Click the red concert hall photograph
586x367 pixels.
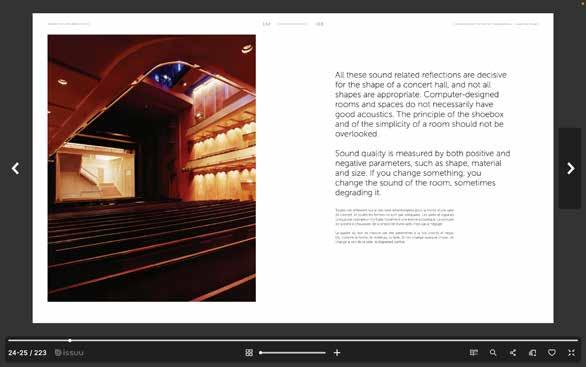click(152, 168)
